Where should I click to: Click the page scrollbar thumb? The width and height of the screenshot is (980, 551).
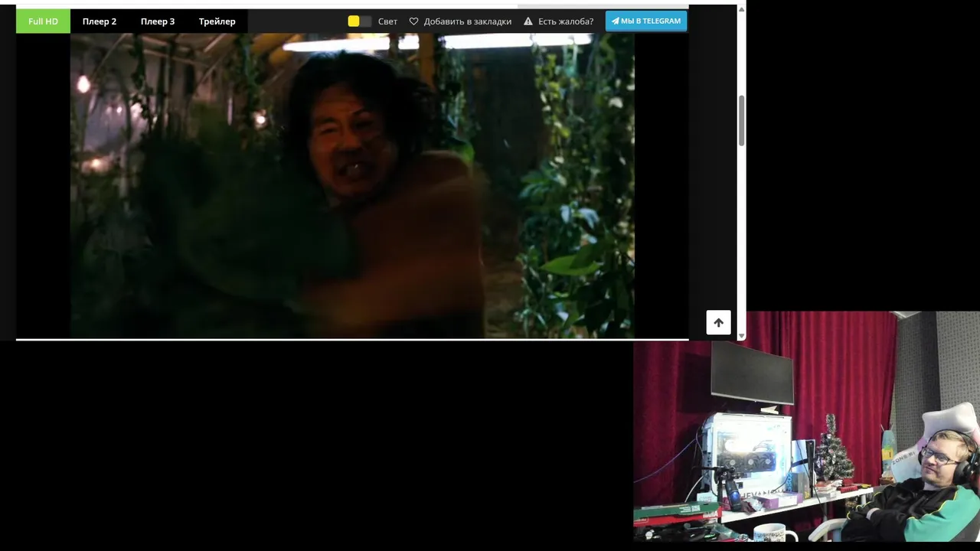click(741, 121)
